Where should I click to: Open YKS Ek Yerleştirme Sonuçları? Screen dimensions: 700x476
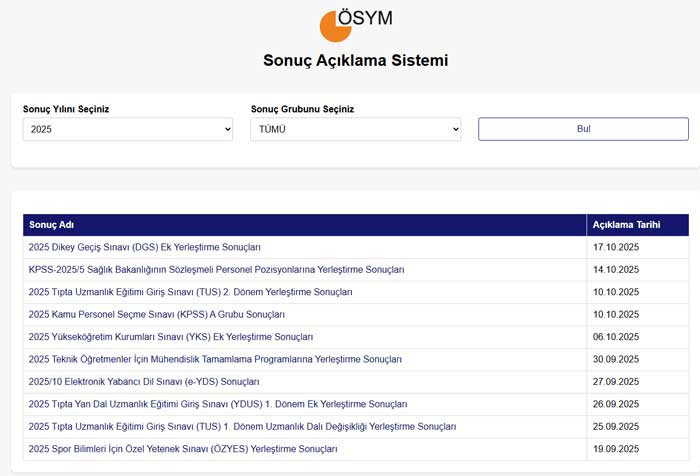[170, 337]
